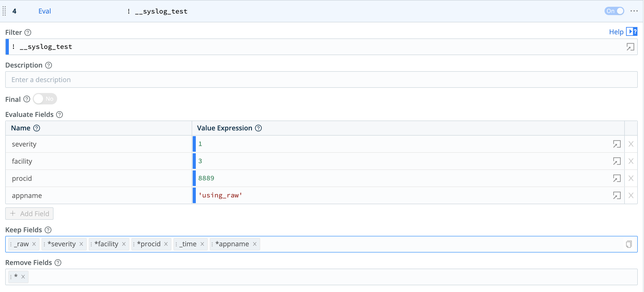Click the Filter help icon
The width and height of the screenshot is (644, 292).
28,32
